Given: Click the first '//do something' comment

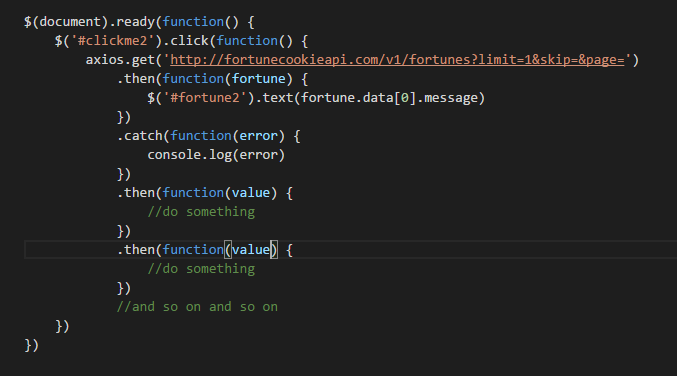Looking at the screenshot, I should point(201,212).
